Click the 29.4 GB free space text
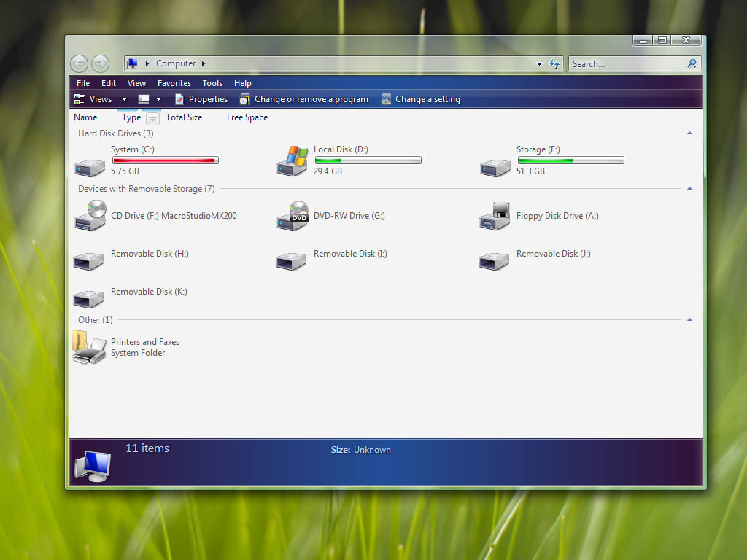 328,171
